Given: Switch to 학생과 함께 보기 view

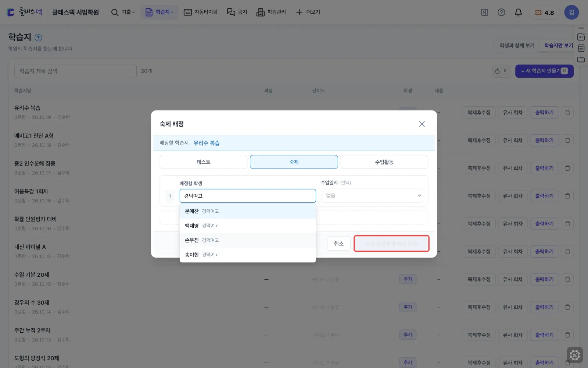Looking at the screenshot, I should 517,45.
